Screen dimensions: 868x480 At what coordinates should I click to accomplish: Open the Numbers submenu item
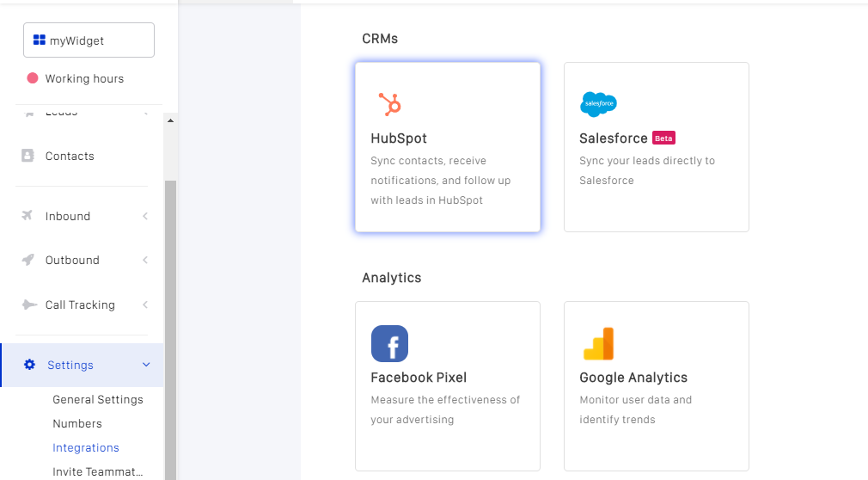(x=77, y=423)
